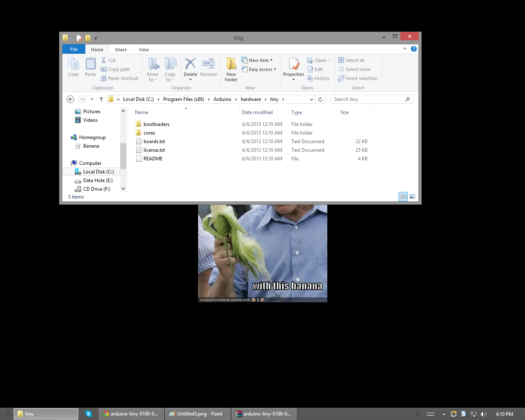
Task: Open the touch keyboard tray icon
Action: point(430,414)
